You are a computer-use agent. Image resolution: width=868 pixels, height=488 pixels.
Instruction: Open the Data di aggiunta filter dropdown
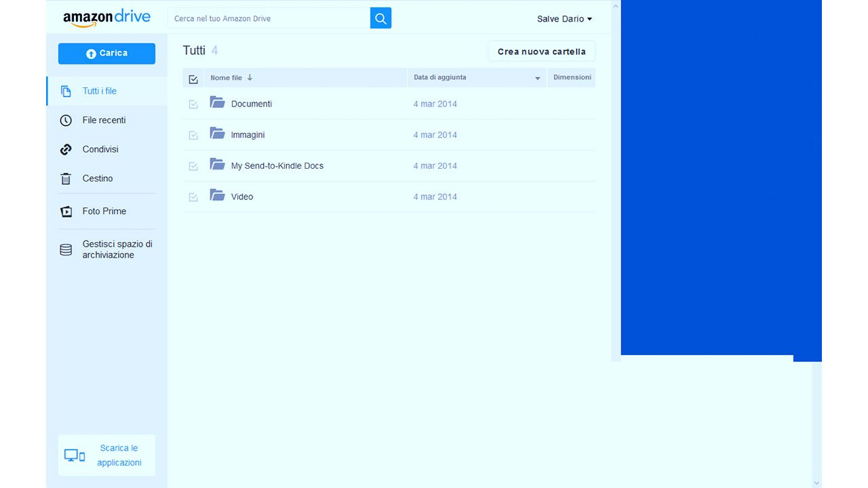(538, 78)
